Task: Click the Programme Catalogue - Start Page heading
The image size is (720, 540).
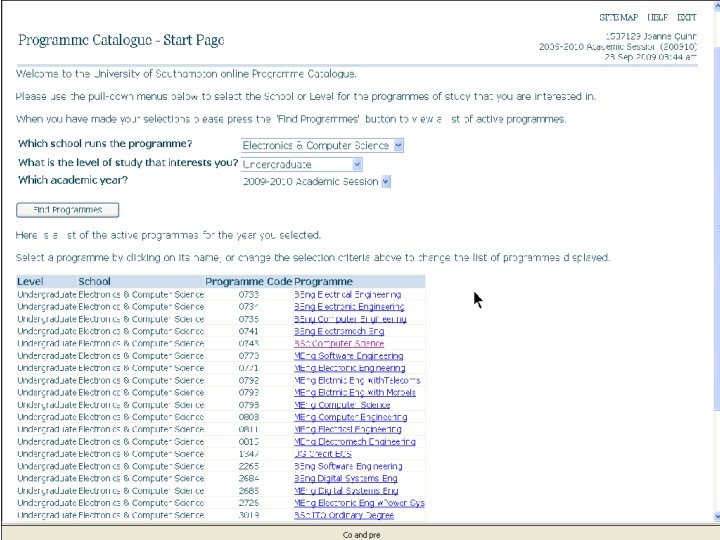Action: click(x=121, y=40)
